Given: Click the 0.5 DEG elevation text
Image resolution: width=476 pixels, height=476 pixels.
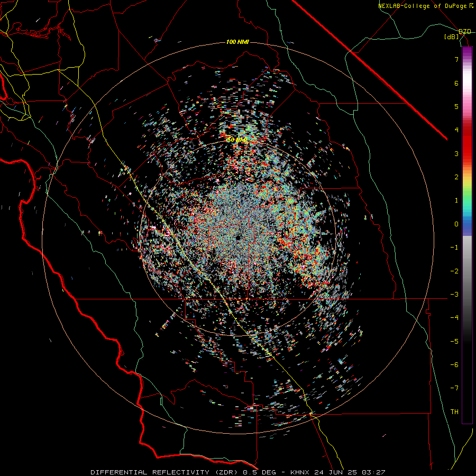Looking at the screenshot, I should 260,472.
